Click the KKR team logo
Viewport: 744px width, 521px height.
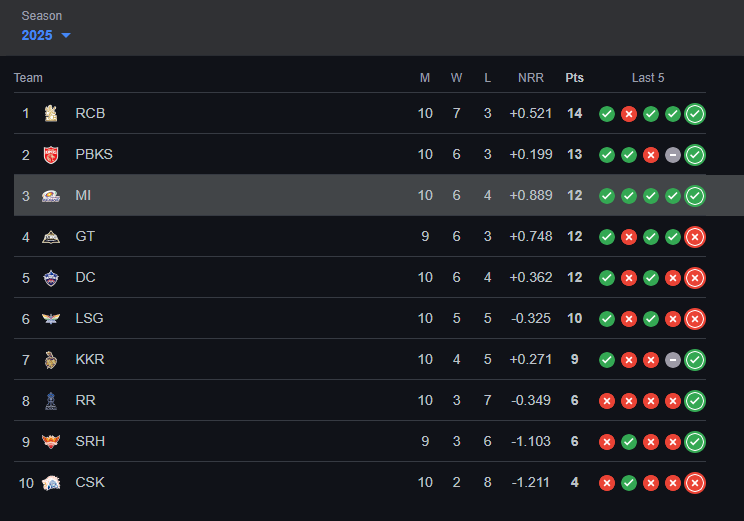(51, 360)
